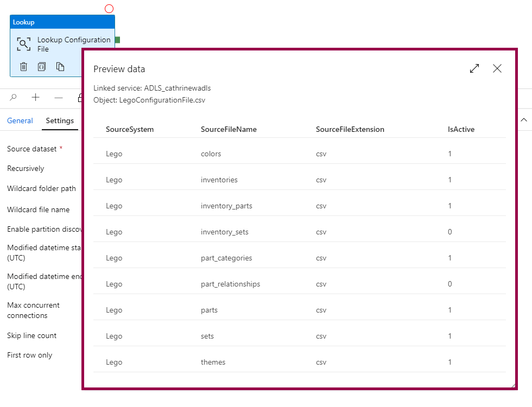The height and width of the screenshot is (407, 532).
Task: View source code of the Lookup activity
Action: coord(42,67)
